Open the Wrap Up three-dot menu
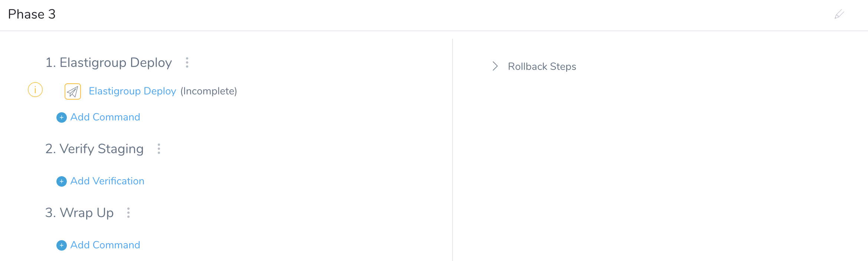868x261 pixels. click(x=128, y=213)
